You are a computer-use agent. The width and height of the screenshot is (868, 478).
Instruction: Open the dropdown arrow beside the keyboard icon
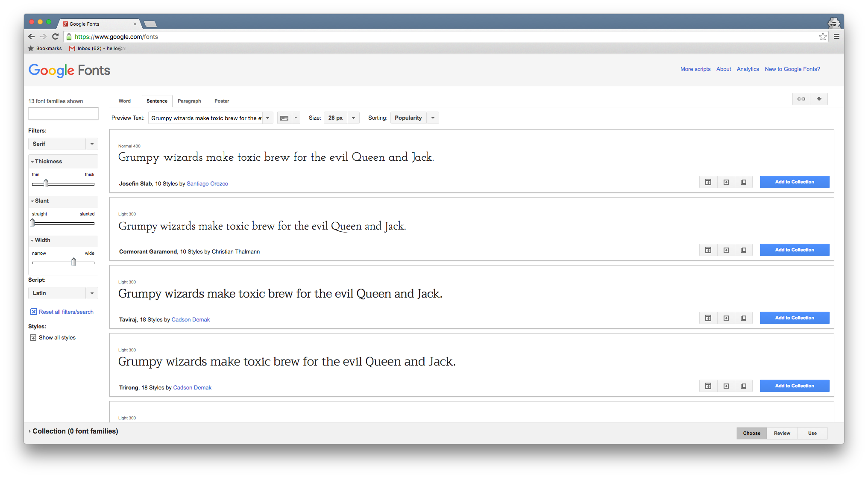coord(296,118)
